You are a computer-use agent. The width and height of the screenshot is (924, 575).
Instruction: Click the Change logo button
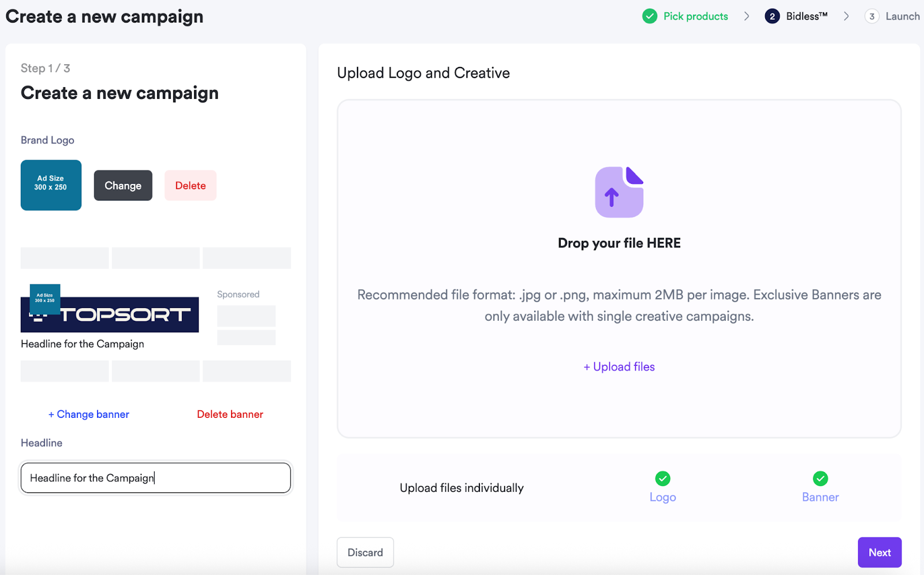pos(123,186)
